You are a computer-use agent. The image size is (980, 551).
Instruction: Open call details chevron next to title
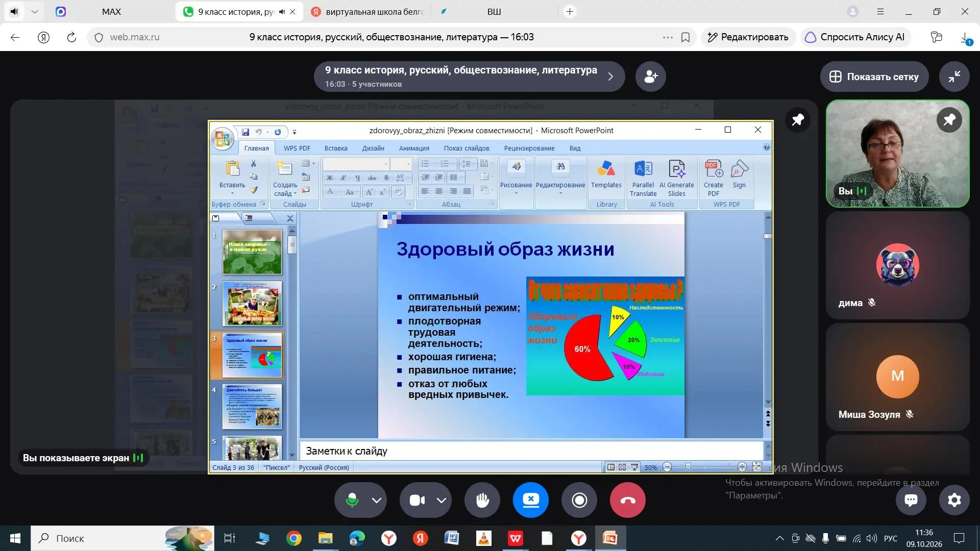pyautogui.click(x=610, y=77)
